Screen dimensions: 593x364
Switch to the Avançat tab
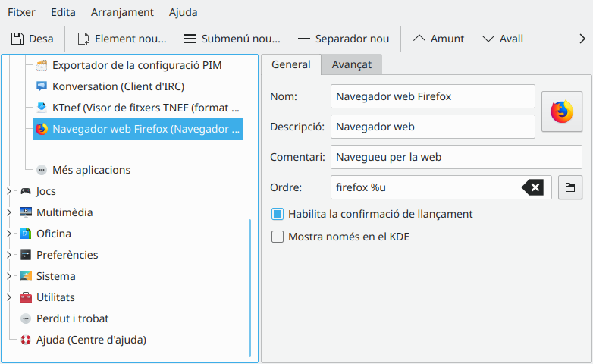pyautogui.click(x=351, y=64)
